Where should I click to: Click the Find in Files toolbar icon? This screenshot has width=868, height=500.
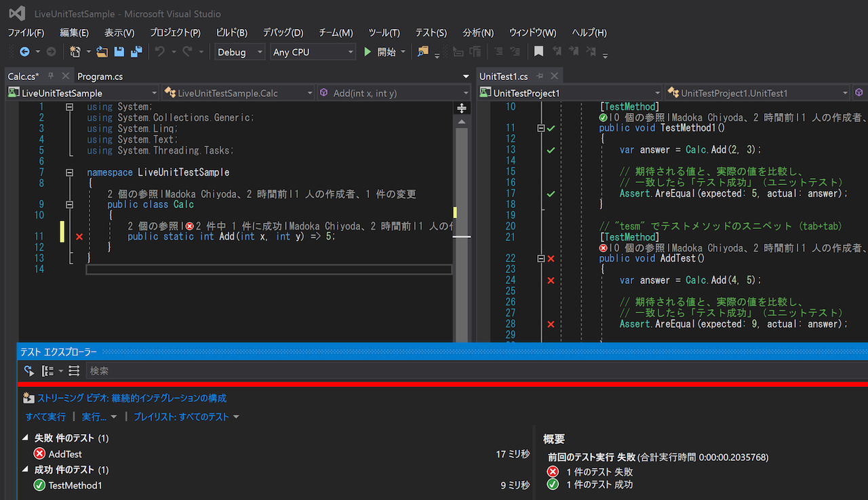coord(423,51)
